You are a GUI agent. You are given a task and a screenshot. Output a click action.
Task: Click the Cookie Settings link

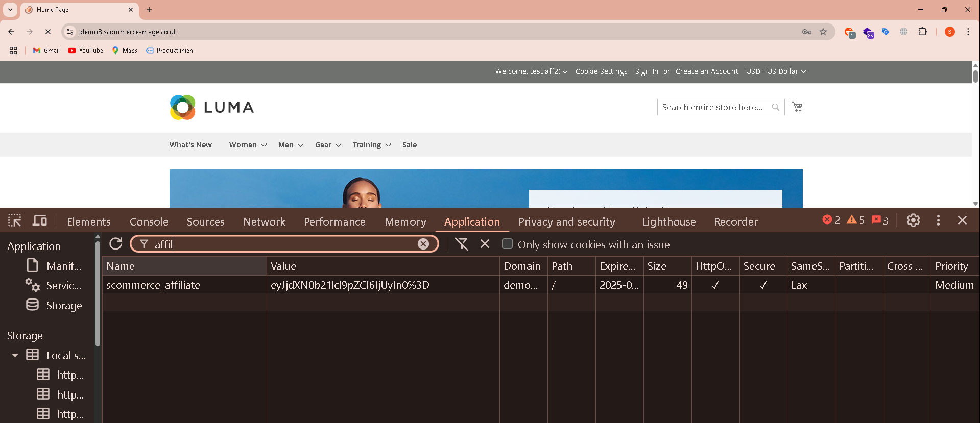[x=601, y=71]
